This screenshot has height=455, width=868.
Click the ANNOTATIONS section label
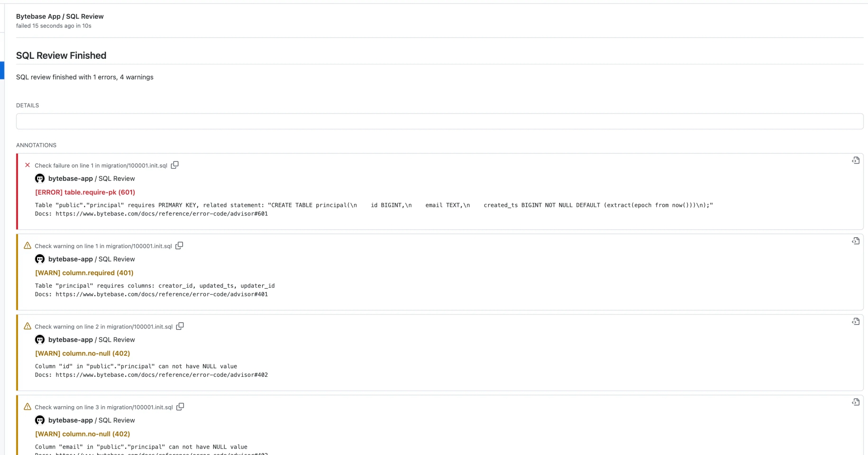pyautogui.click(x=36, y=145)
